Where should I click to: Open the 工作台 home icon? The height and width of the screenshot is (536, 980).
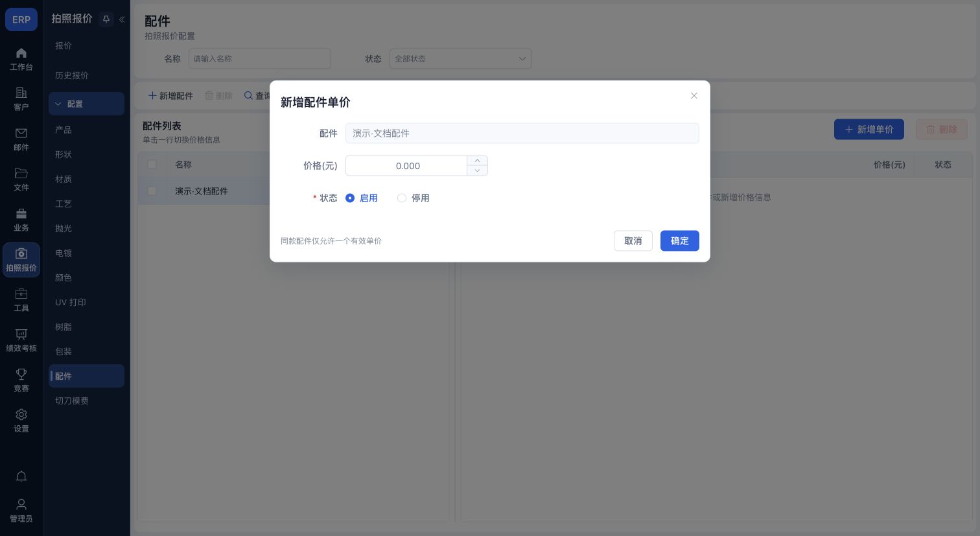click(x=21, y=53)
